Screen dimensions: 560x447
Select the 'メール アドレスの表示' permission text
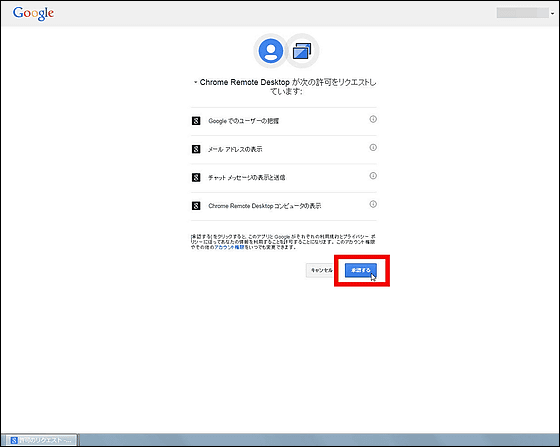coord(235,149)
